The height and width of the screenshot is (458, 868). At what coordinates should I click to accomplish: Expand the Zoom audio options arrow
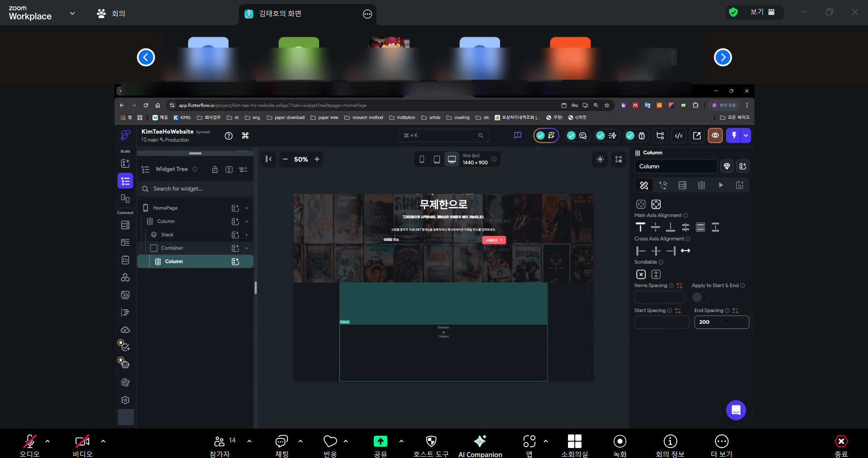coord(48,441)
